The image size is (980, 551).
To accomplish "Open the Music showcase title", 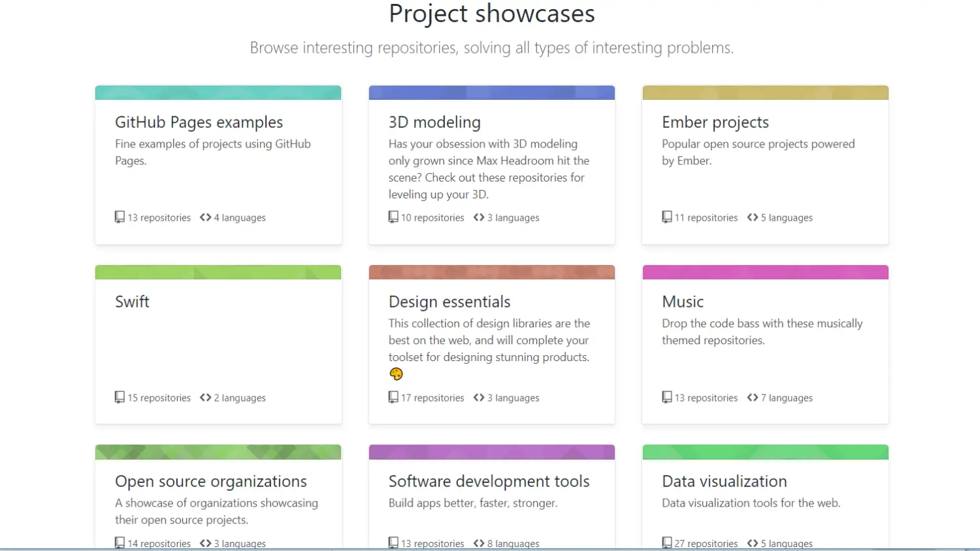I will pos(683,302).
